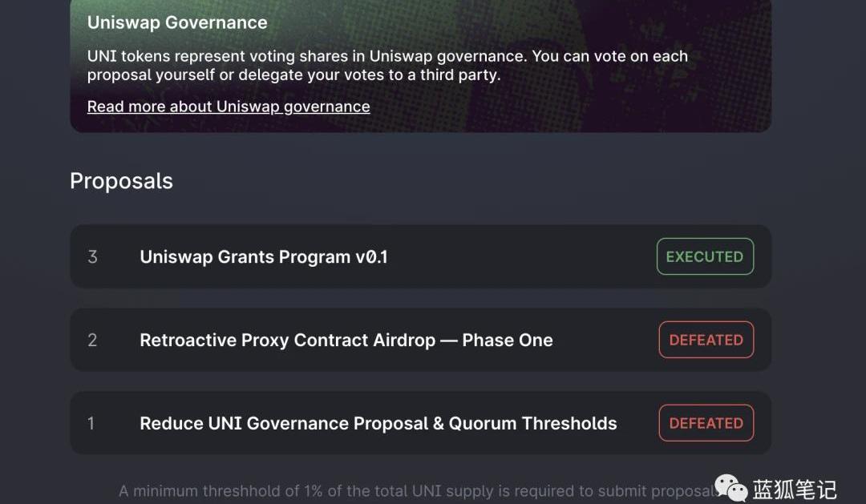The image size is (866, 504).
Task: Open the Read more about Uniswap governance link
Action: pyautogui.click(x=229, y=107)
